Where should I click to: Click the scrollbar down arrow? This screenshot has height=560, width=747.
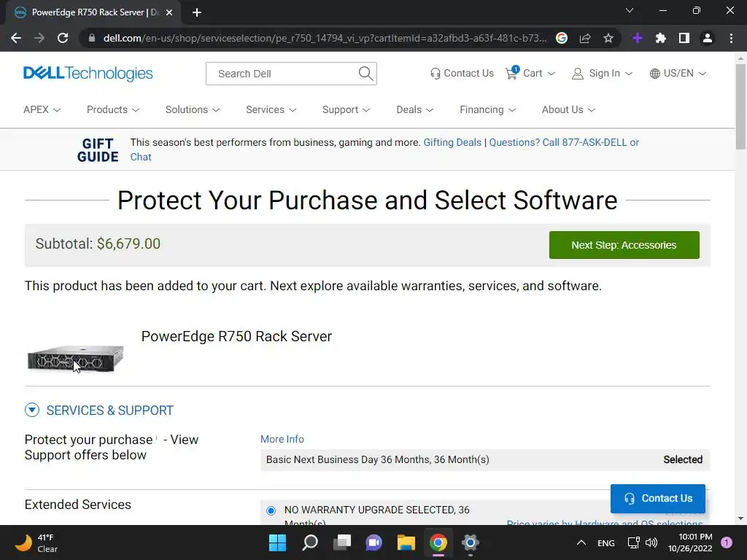point(740,518)
